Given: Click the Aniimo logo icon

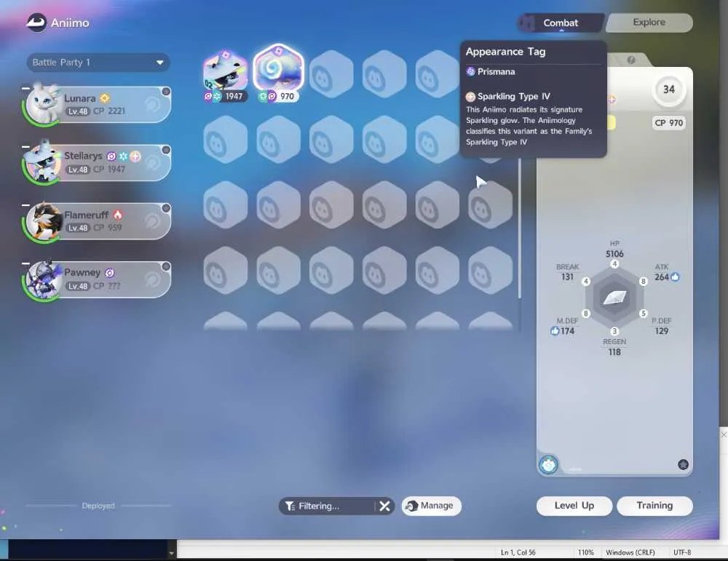Looking at the screenshot, I should coord(36,23).
